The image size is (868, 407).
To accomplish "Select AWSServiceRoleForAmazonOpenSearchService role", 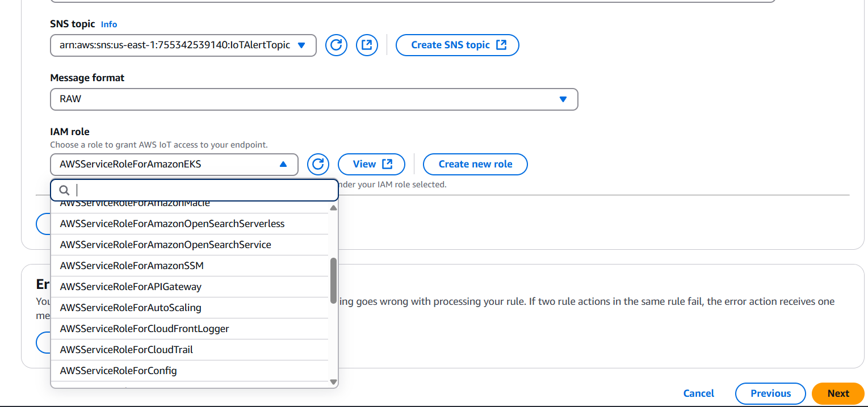I will (x=190, y=245).
